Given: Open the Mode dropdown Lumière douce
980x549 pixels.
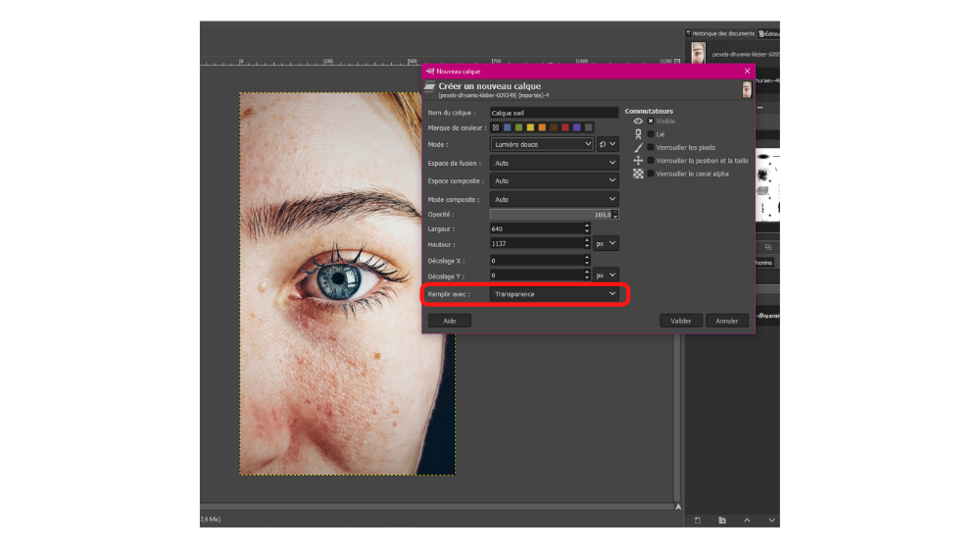Looking at the screenshot, I should point(541,144).
